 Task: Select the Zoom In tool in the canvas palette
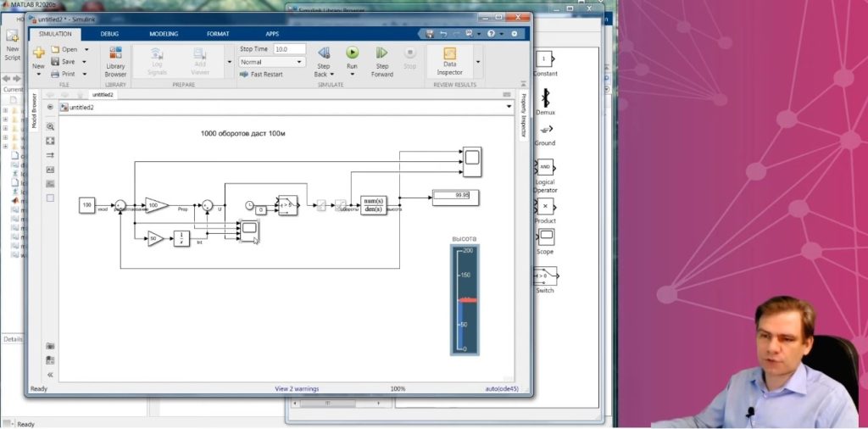pyautogui.click(x=50, y=127)
